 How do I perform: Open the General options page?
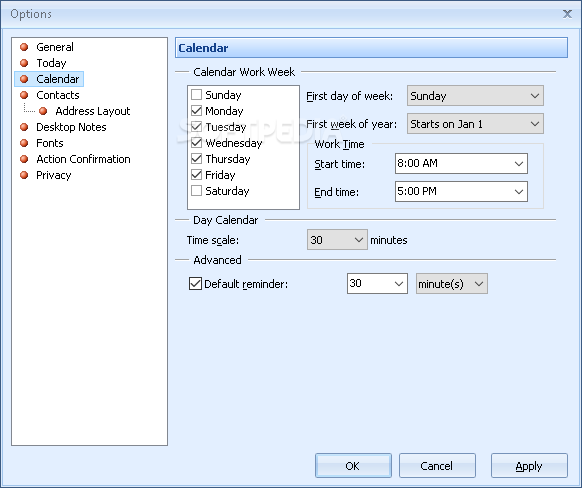point(55,47)
